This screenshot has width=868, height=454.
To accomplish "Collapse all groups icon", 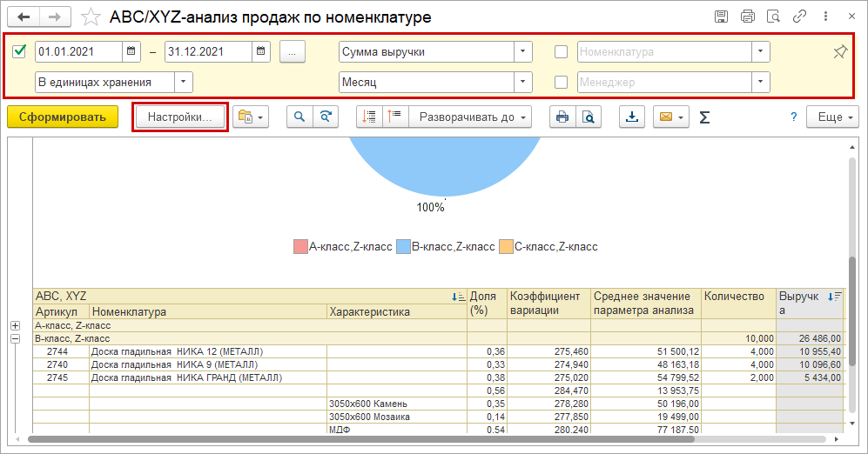I will pos(369,117).
